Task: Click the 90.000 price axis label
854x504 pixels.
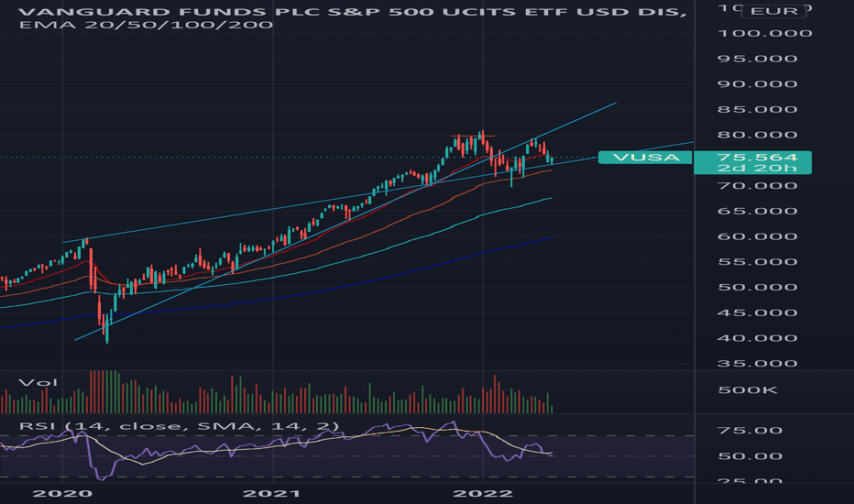Action: (757, 84)
